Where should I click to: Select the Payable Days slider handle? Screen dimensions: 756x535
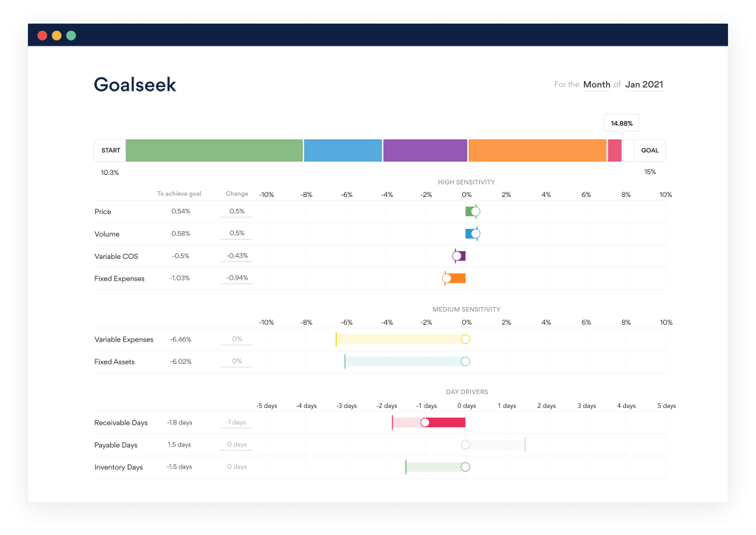[465, 445]
